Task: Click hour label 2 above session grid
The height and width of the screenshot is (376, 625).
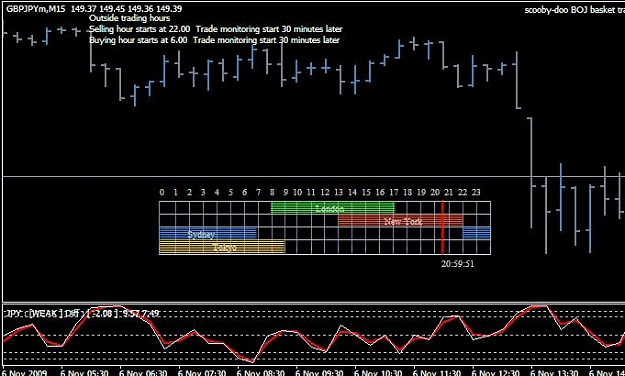Action: click(189, 192)
